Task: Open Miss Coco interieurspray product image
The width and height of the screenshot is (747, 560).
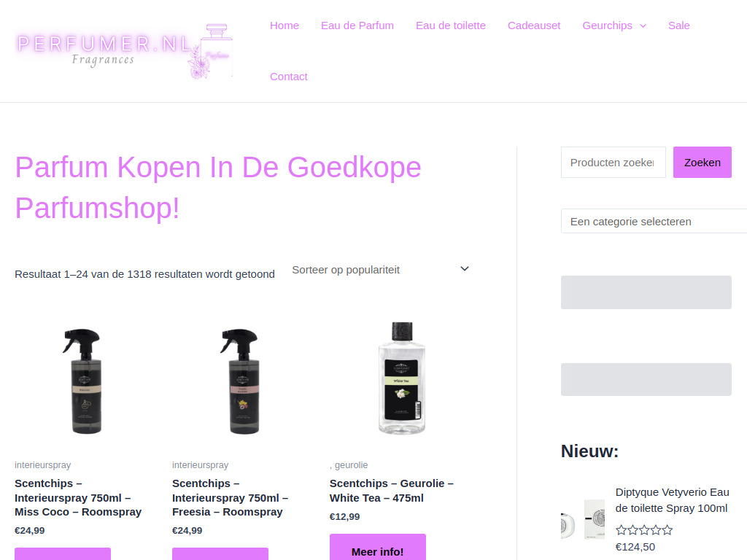Action: 83,380
